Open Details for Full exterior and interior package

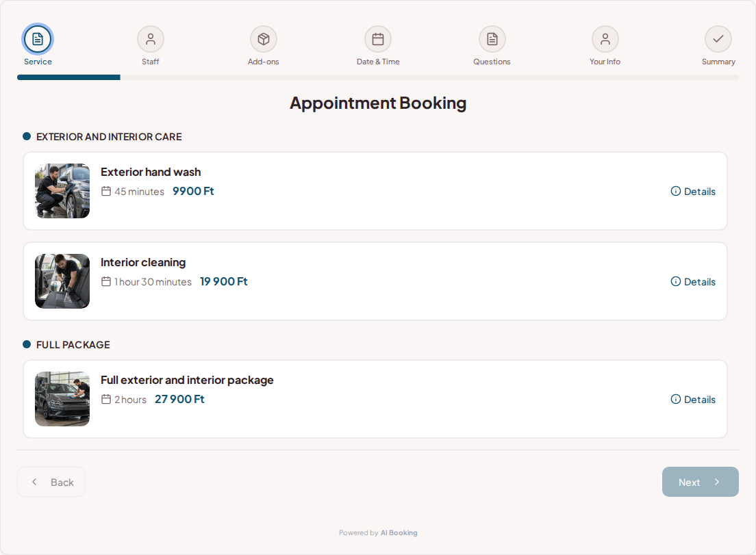(693, 400)
